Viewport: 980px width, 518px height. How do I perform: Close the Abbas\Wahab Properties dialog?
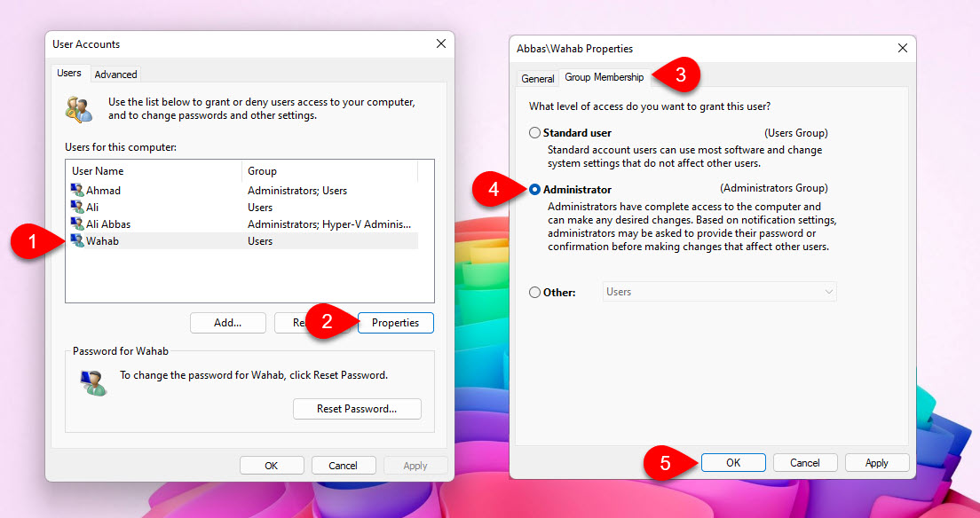903,48
